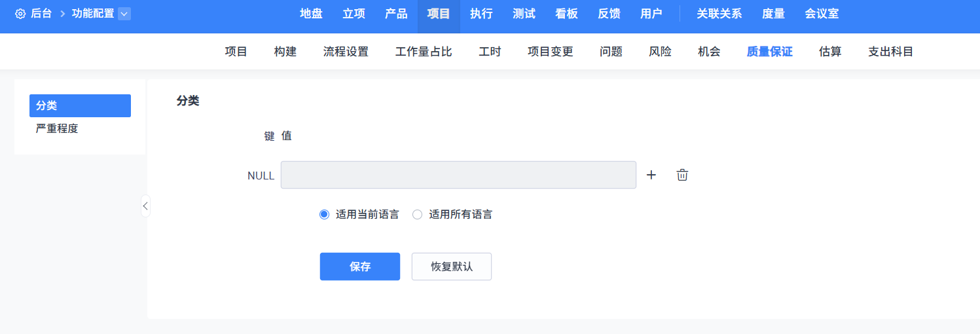This screenshot has width=980, height=334.
Task: Open the 会议室 top menu
Action: pos(822,14)
